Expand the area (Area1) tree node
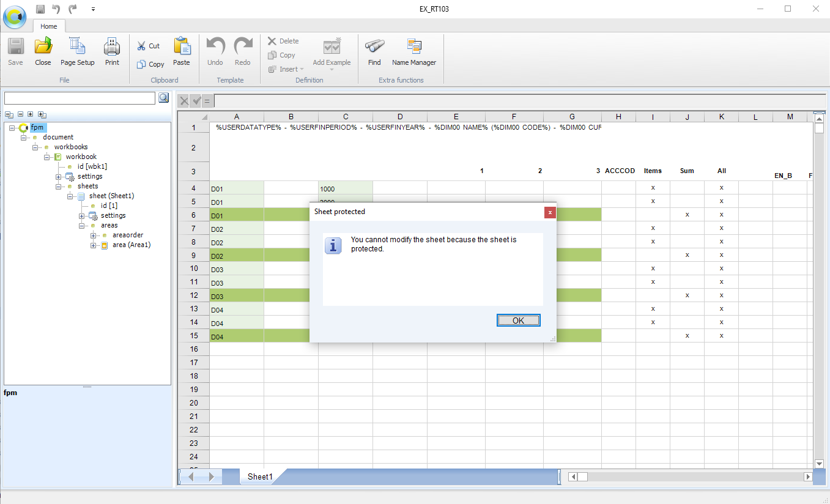The width and height of the screenshot is (830, 504). 94,245
